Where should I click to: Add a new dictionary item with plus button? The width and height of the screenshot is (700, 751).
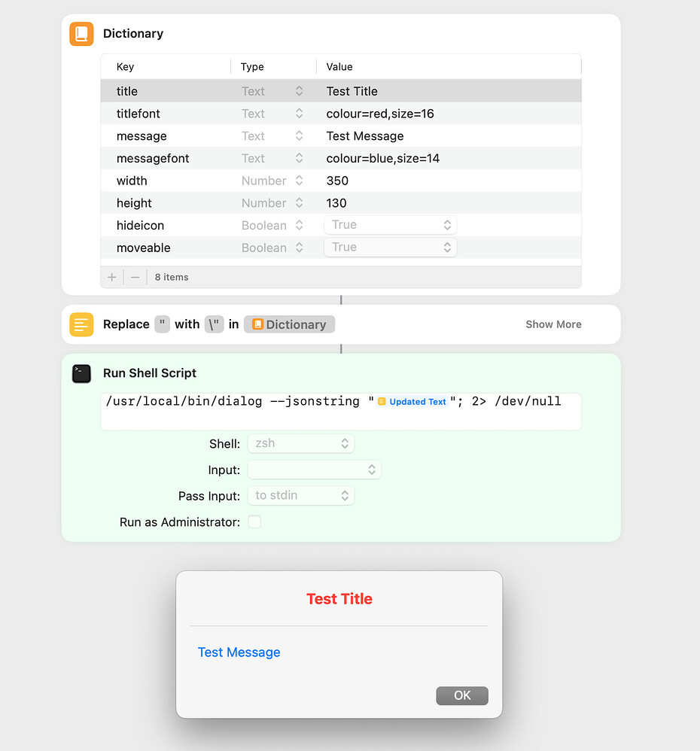111,277
